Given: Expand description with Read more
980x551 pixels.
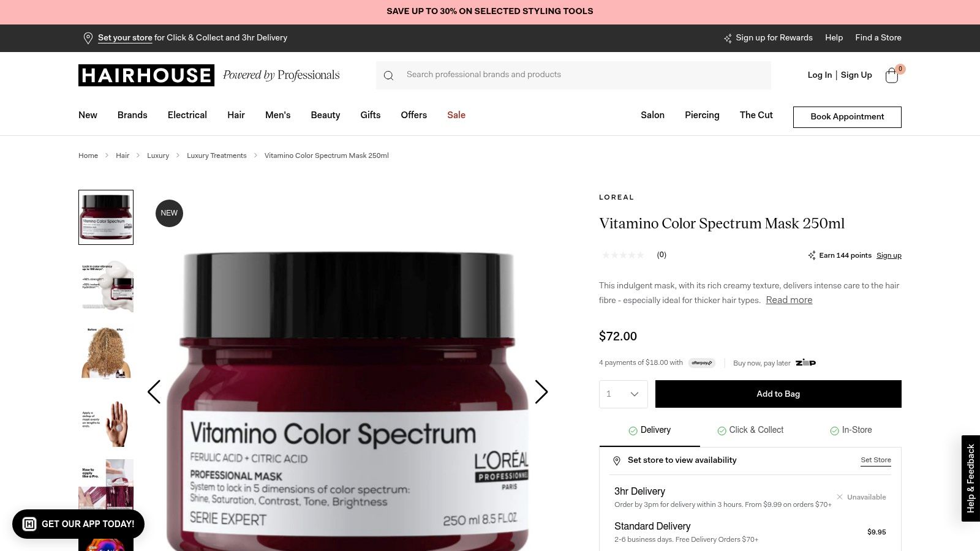Looking at the screenshot, I should [x=789, y=300].
